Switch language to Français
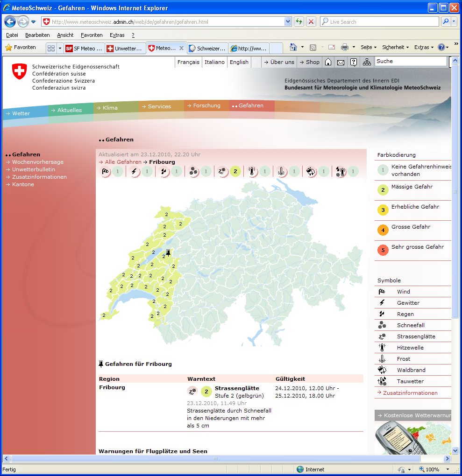462x476 pixels. pyautogui.click(x=188, y=62)
